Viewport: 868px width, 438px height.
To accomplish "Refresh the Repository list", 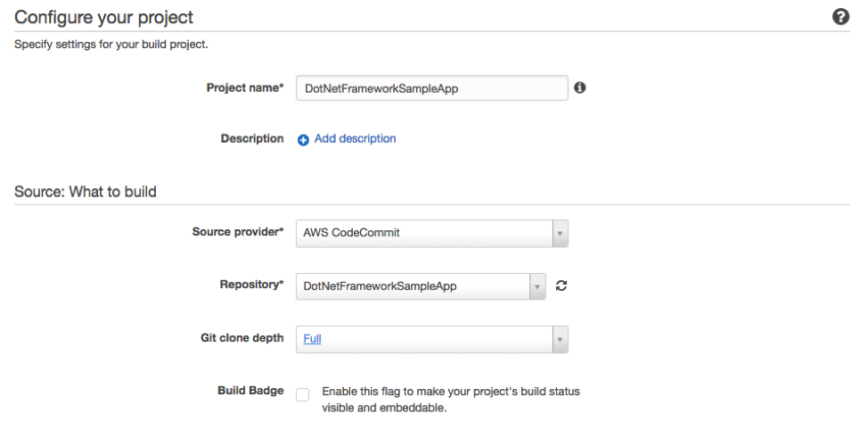I will tap(561, 285).
